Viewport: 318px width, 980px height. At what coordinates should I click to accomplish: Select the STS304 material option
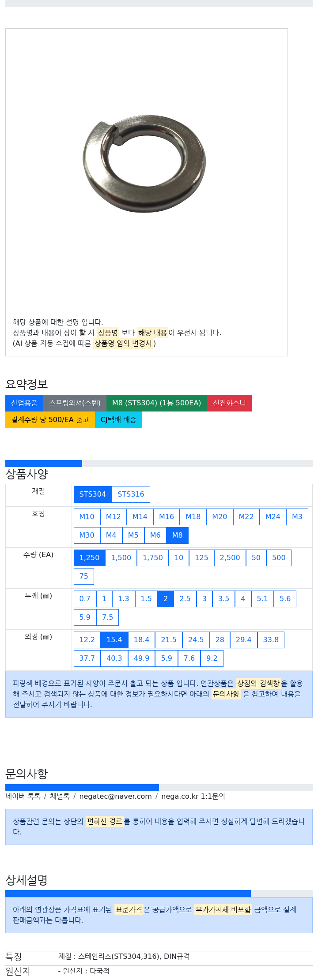93,494
